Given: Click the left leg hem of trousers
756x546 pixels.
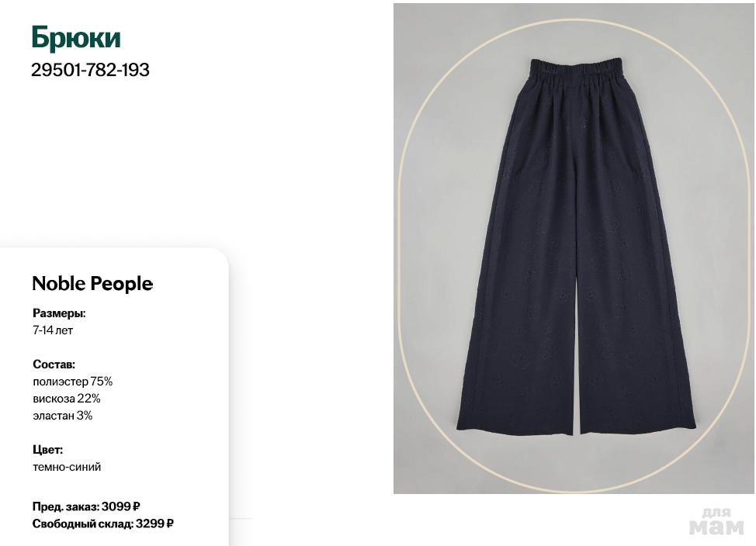Looking at the screenshot, I should click(515, 426).
